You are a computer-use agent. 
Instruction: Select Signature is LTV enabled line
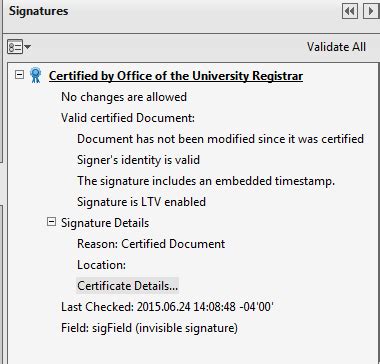pyautogui.click(x=141, y=202)
